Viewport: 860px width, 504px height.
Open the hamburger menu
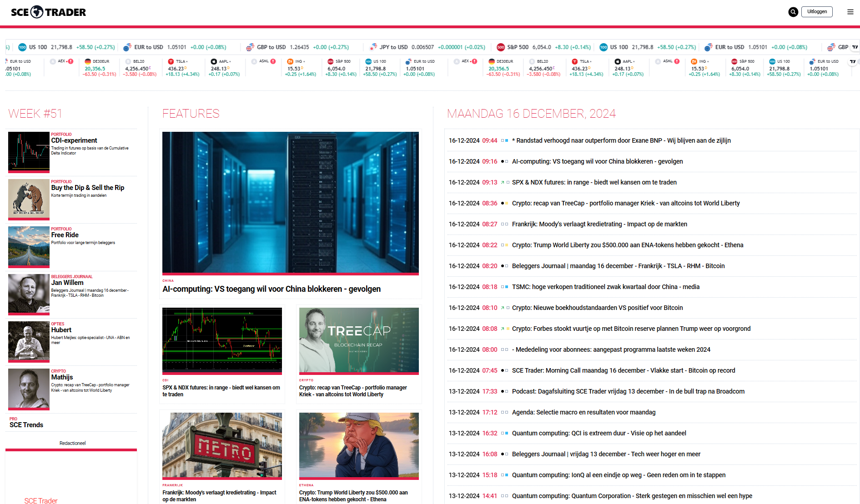[850, 12]
